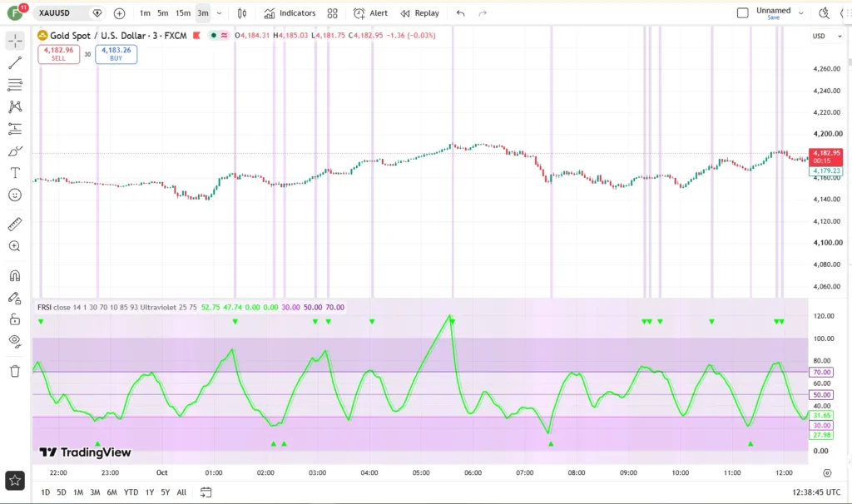This screenshot has width=852, height=504.
Task: Select the YTD date range
Action: 131,492
